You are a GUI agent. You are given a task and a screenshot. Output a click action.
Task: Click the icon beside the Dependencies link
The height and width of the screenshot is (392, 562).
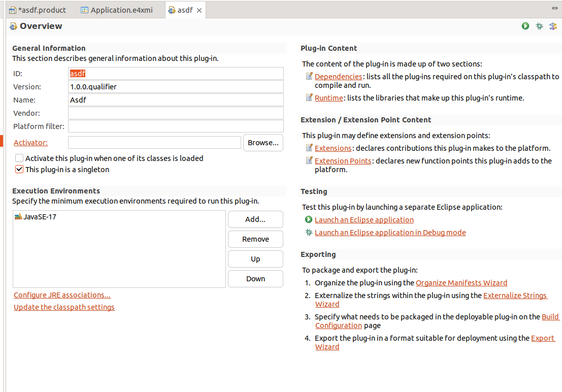click(309, 77)
